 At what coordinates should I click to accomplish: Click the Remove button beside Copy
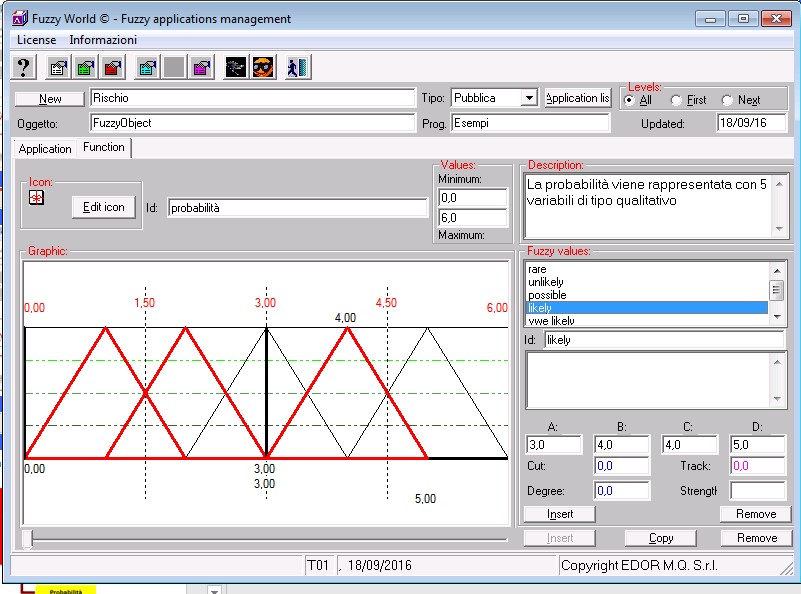coord(757,538)
